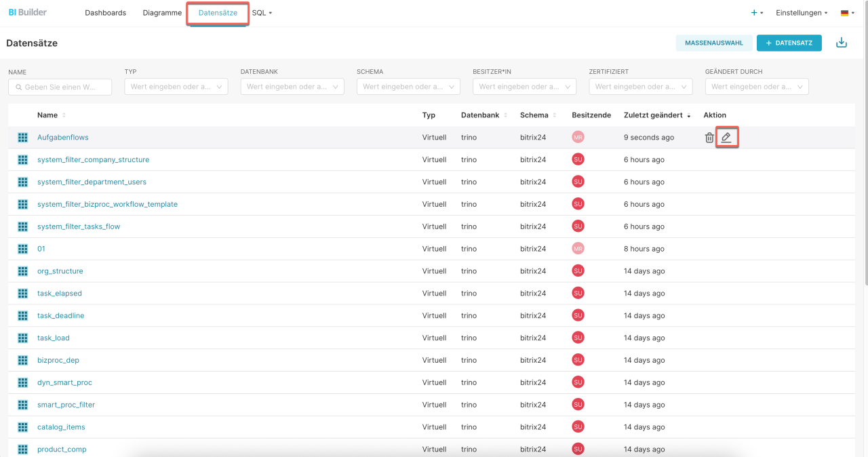Click the grid icon beside org_structure

point(22,271)
